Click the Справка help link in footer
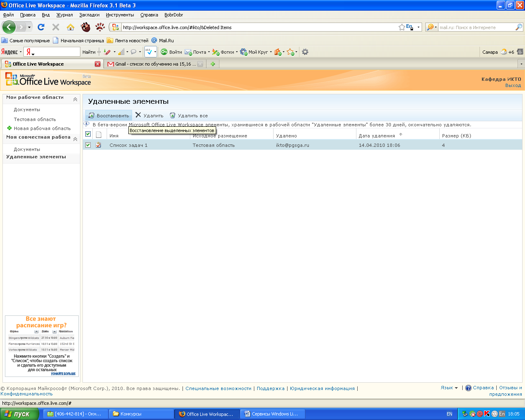Viewport: 525px width, 420px height. pos(483,388)
